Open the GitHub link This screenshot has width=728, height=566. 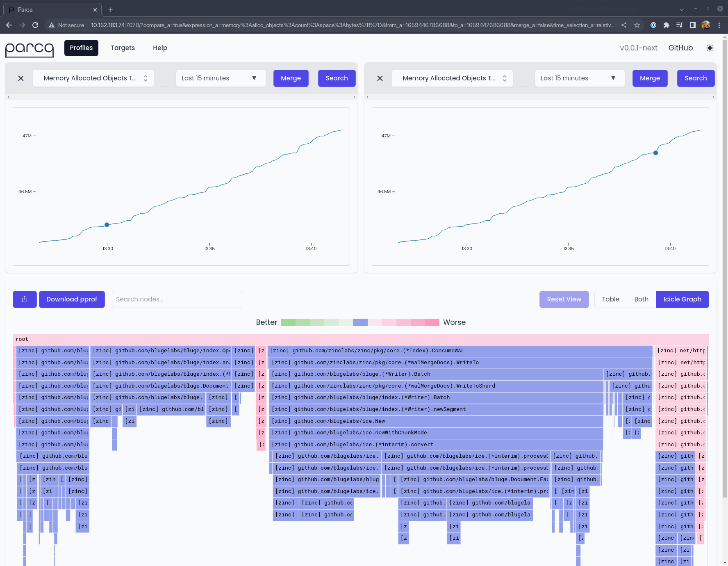pos(680,48)
